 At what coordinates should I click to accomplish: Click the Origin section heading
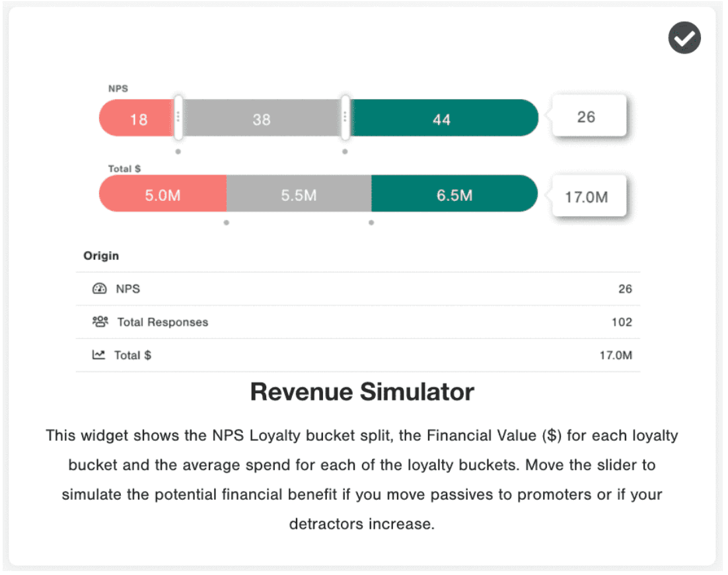click(x=101, y=256)
